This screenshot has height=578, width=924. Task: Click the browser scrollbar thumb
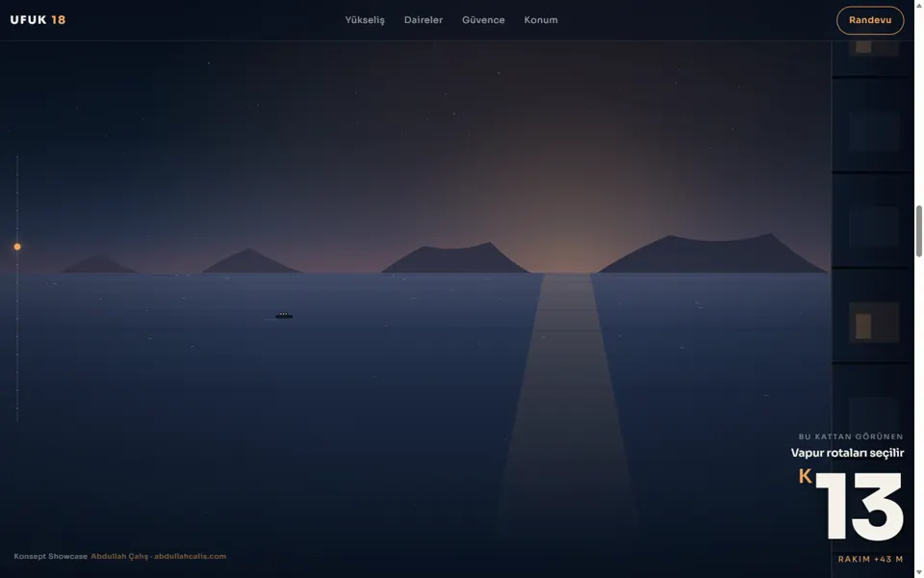[x=918, y=231]
